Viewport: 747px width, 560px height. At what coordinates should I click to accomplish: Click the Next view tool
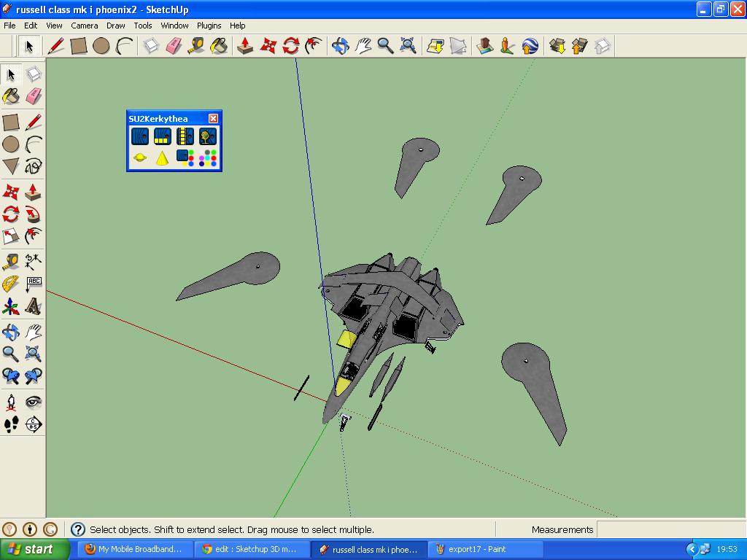(34, 376)
